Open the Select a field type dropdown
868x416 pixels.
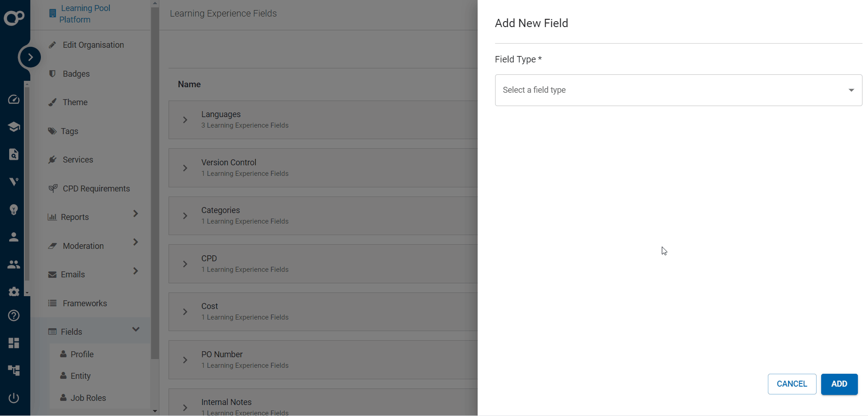pos(678,90)
